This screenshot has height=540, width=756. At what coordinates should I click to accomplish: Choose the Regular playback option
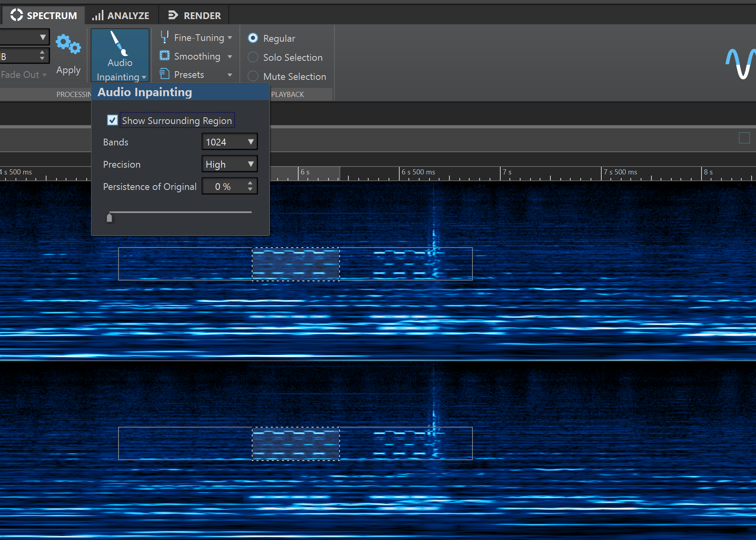[x=253, y=38]
